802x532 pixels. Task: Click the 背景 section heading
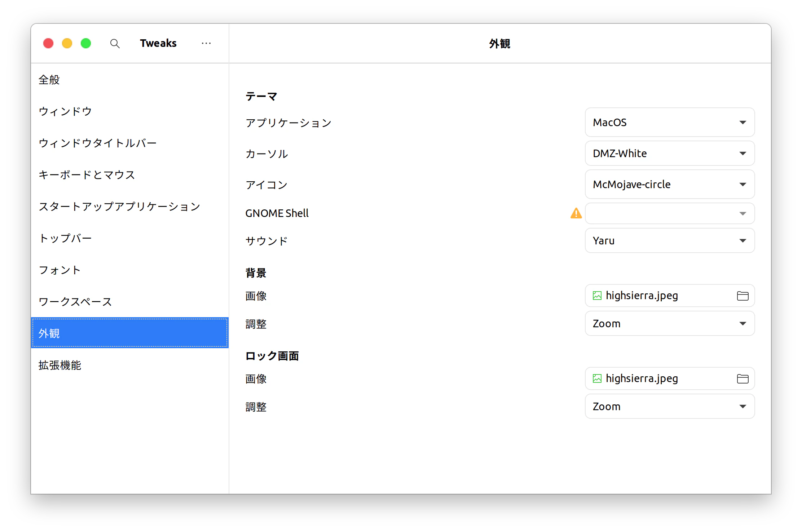pos(256,273)
